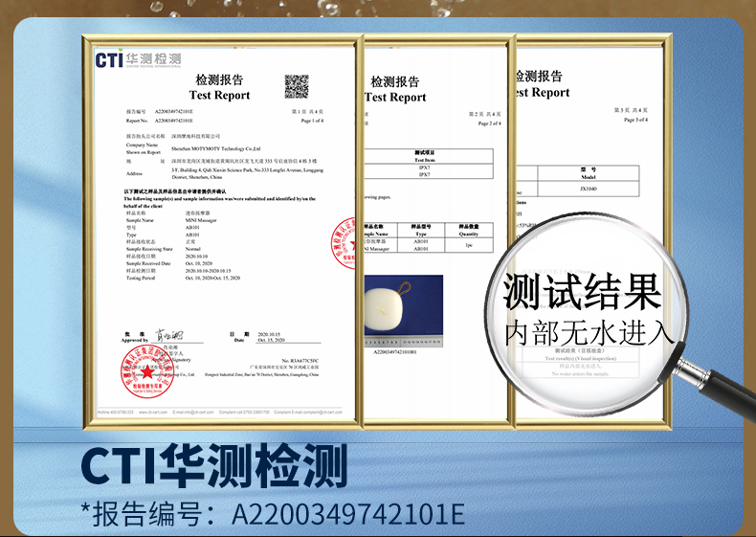
Task: Click the sample quantity 1pc cell
Action: pyautogui.click(x=468, y=245)
